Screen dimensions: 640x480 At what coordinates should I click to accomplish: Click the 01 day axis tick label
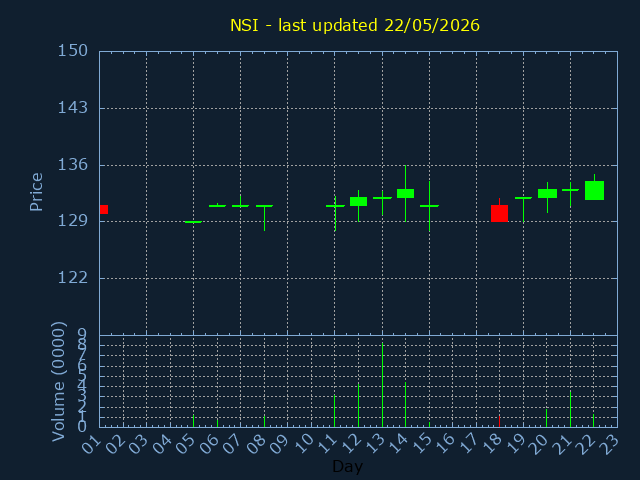click(92, 443)
